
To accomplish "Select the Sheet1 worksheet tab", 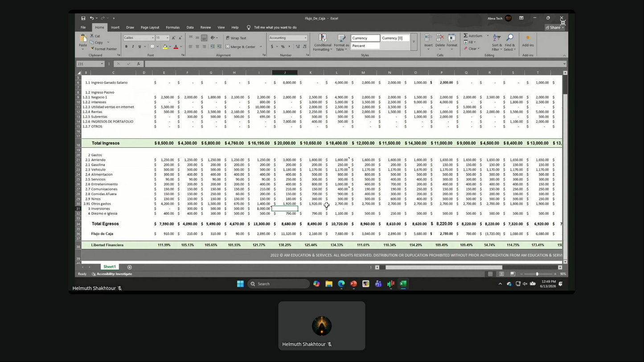I will click(110, 267).
